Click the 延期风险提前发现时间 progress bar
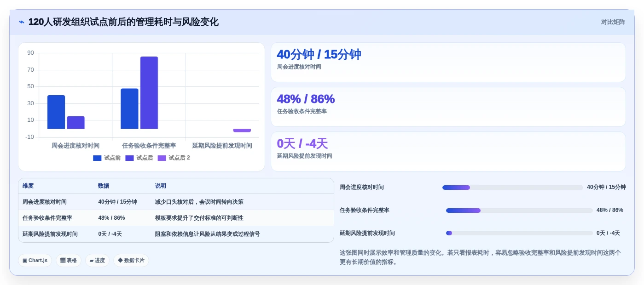Screen dimensions: 644x285 point(519,233)
